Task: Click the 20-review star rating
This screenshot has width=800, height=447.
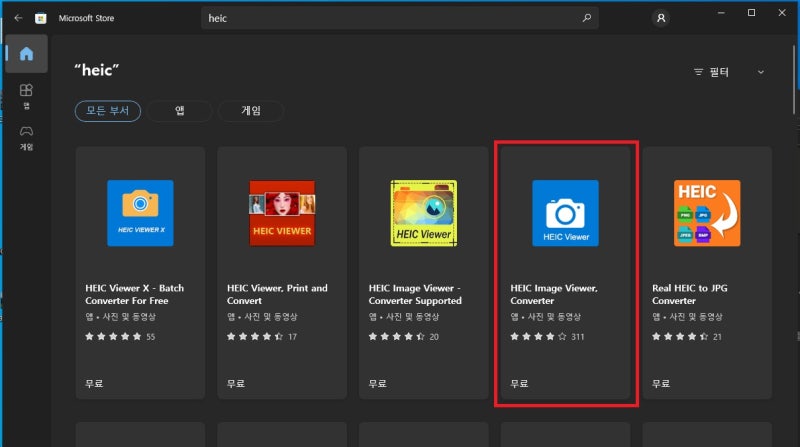Action: [x=404, y=336]
